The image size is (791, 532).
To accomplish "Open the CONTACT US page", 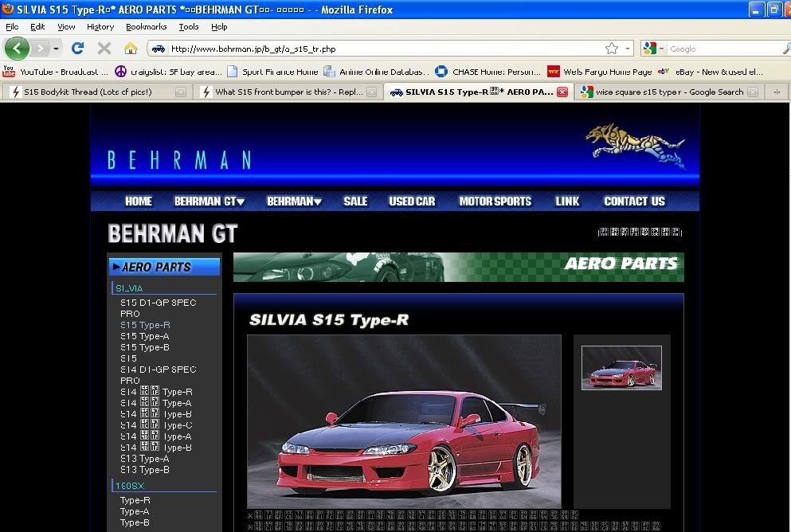I will (634, 201).
